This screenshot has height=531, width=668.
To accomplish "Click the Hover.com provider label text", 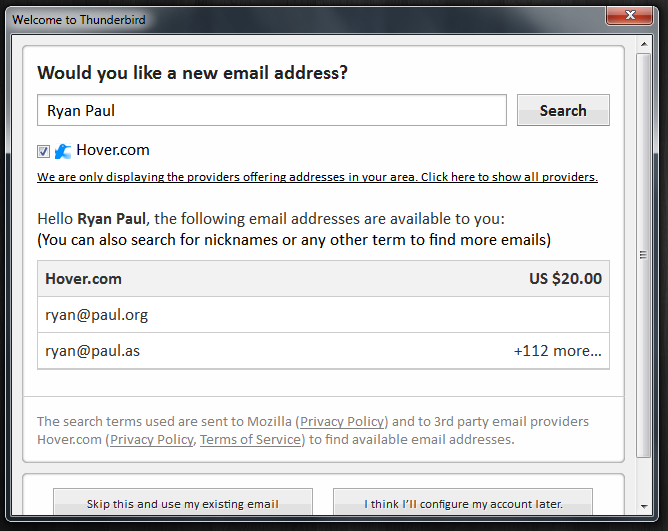I will coord(113,150).
